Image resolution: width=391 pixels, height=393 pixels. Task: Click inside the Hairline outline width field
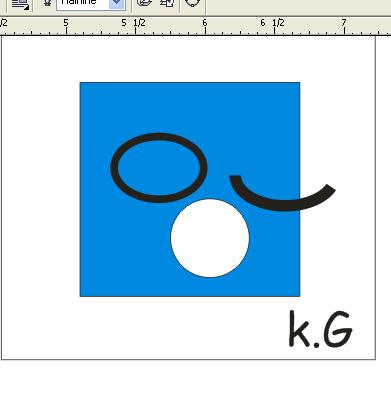83,3
